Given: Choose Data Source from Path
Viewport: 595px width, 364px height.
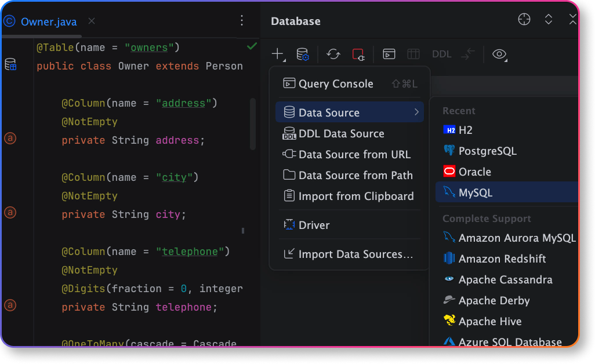Looking at the screenshot, I should (350, 175).
